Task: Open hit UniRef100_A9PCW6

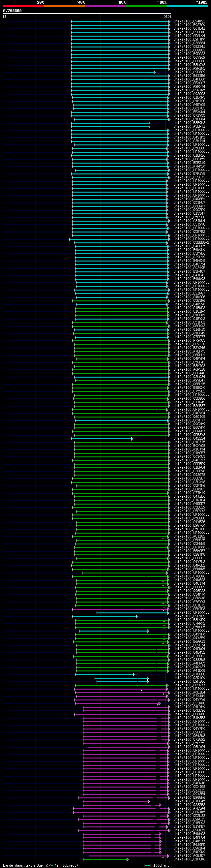Action: coord(189,32)
